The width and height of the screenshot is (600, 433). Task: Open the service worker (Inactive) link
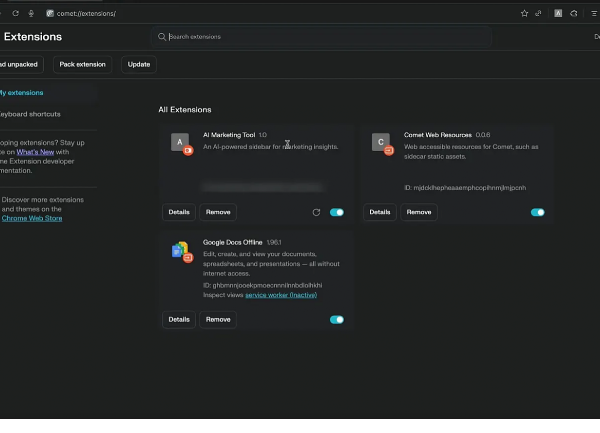(281, 295)
